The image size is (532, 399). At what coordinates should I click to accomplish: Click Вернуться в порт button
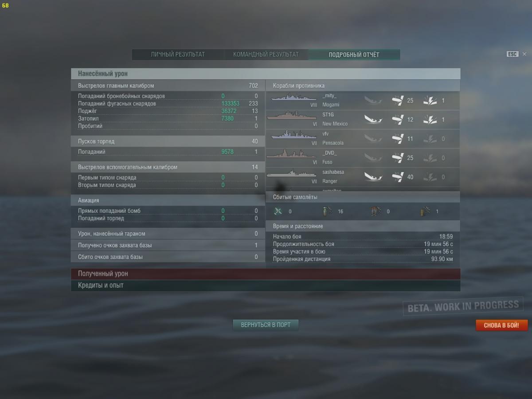tap(266, 325)
